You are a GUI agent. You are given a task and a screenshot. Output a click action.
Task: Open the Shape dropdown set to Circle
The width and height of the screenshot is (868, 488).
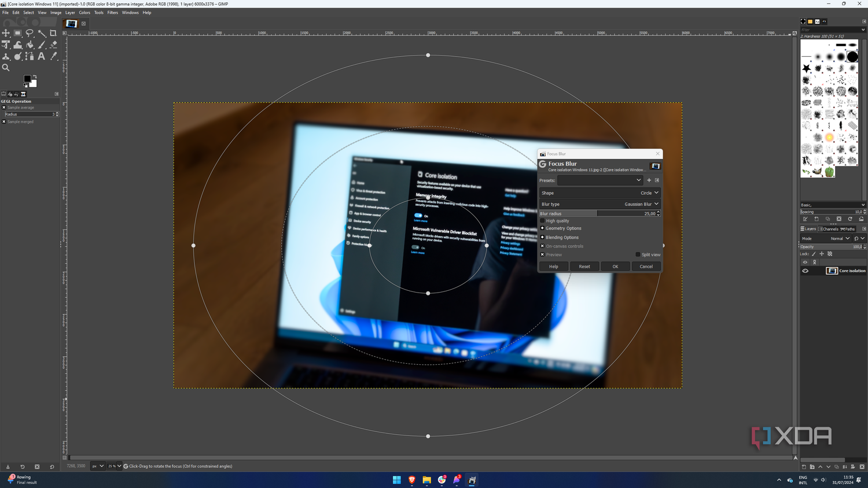(600, 193)
